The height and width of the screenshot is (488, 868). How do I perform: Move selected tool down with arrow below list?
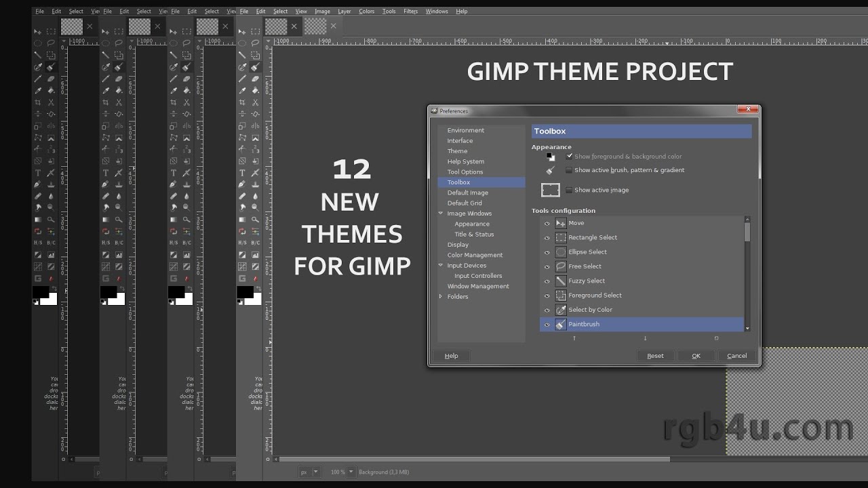645,338
